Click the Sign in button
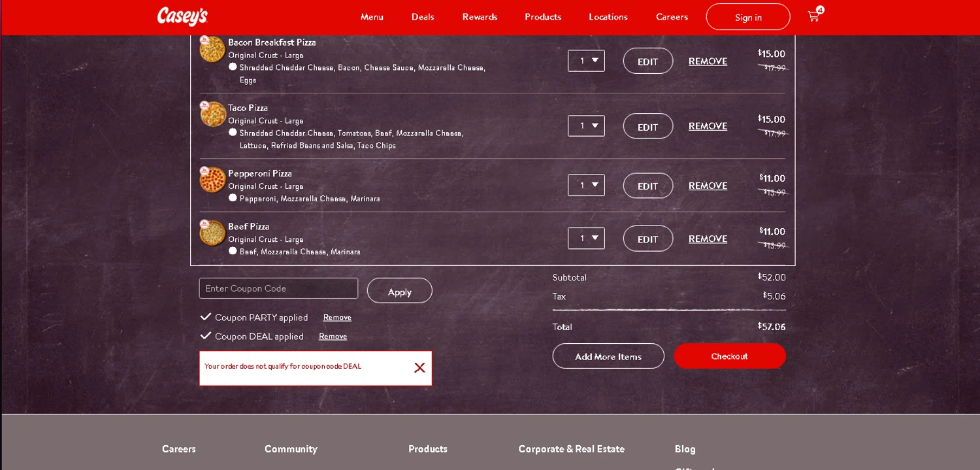The image size is (980, 470). (748, 17)
